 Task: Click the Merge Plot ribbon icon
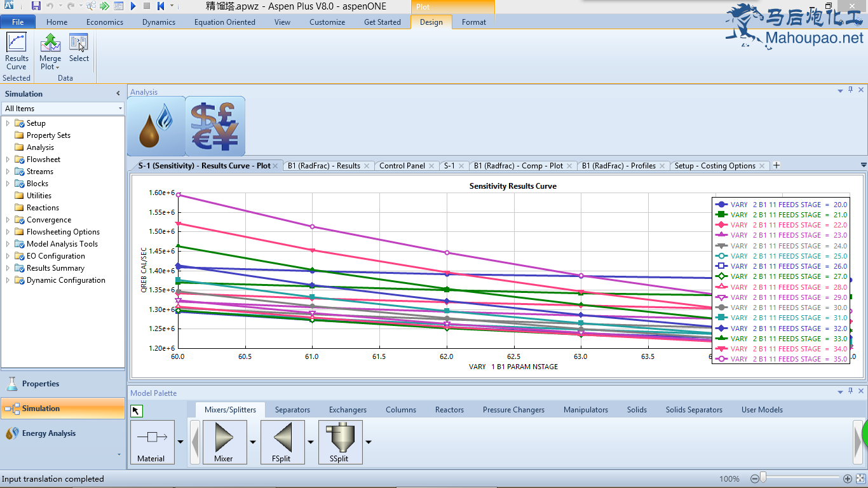coord(50,52)
